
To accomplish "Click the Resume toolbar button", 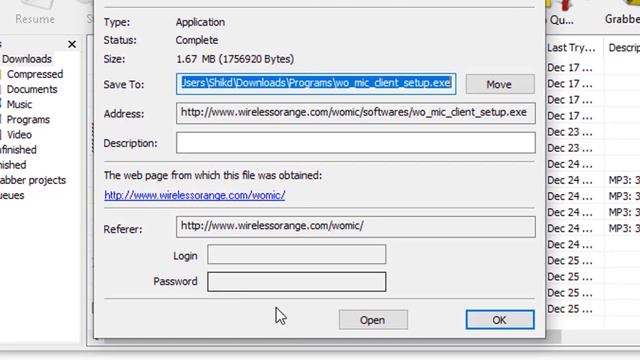I will (35, 13).
